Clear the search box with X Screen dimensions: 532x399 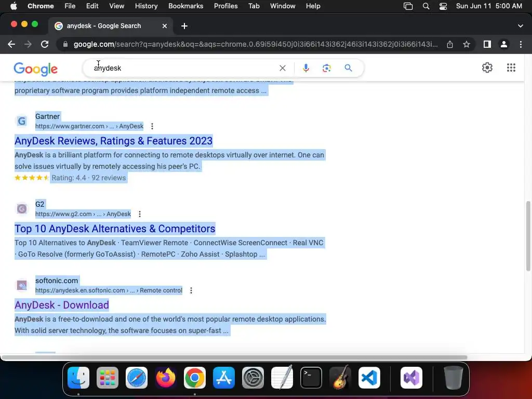tap(282, 68)
